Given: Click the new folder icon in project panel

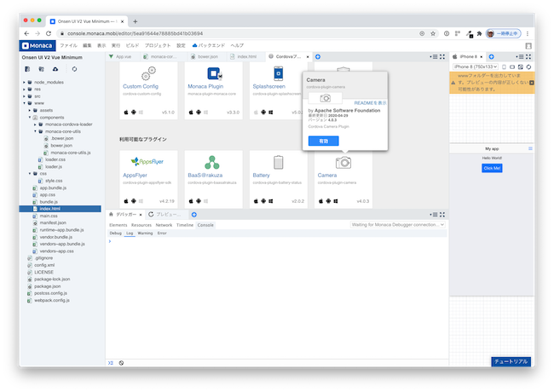Looking at the screenshot, I should pos(41,69).
